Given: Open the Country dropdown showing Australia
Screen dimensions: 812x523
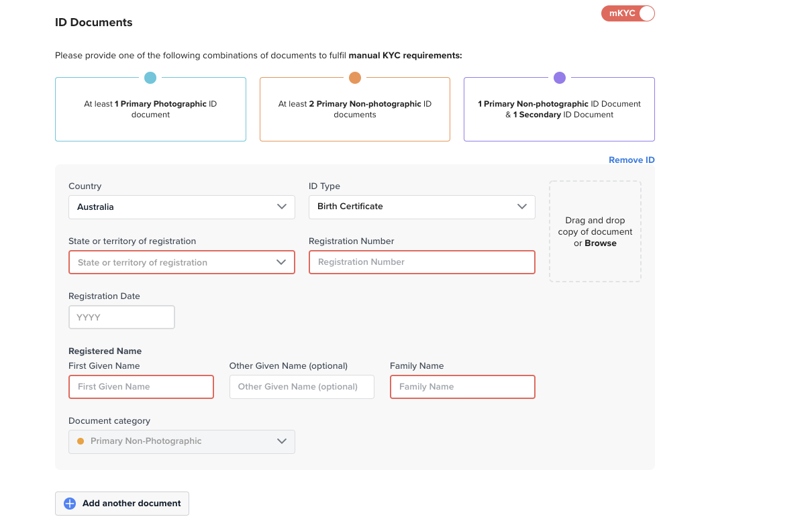Looking at the screenshot, I should [181, 207].
